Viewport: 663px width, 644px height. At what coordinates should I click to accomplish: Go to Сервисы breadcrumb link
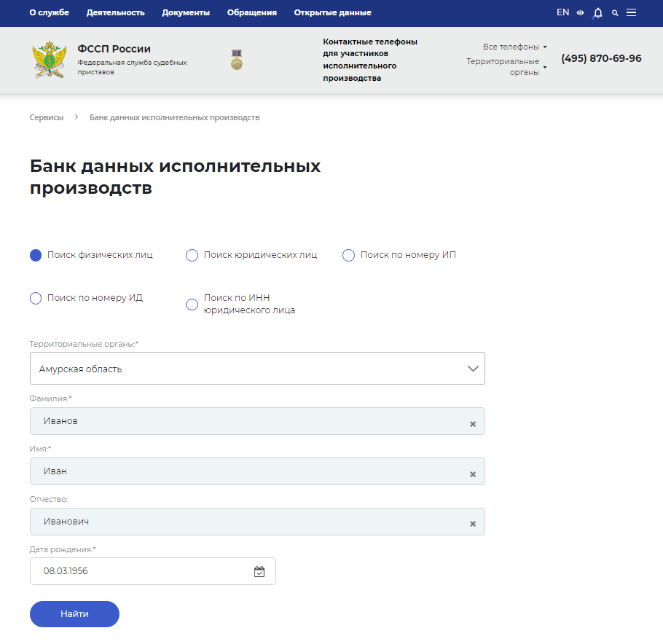[47, 117]
